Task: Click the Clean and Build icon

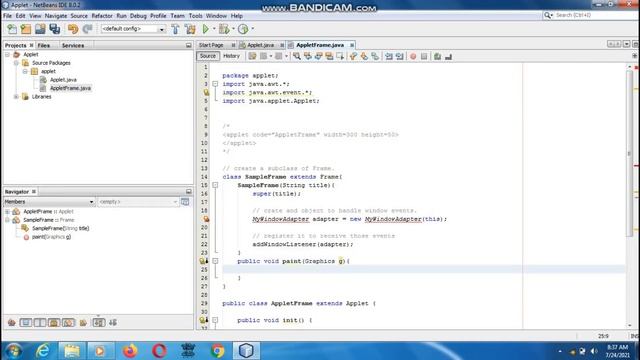Action: [x=190, y=29]
